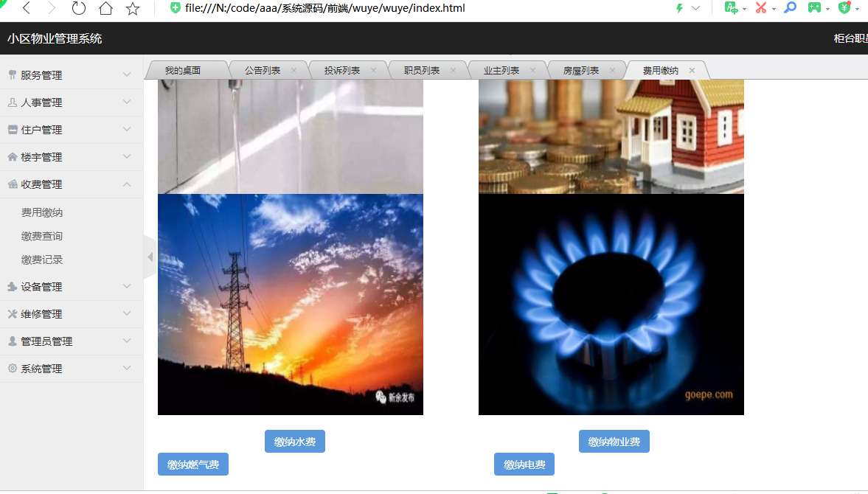
Task: Click the browser home icon
Action: coord(105,9)
